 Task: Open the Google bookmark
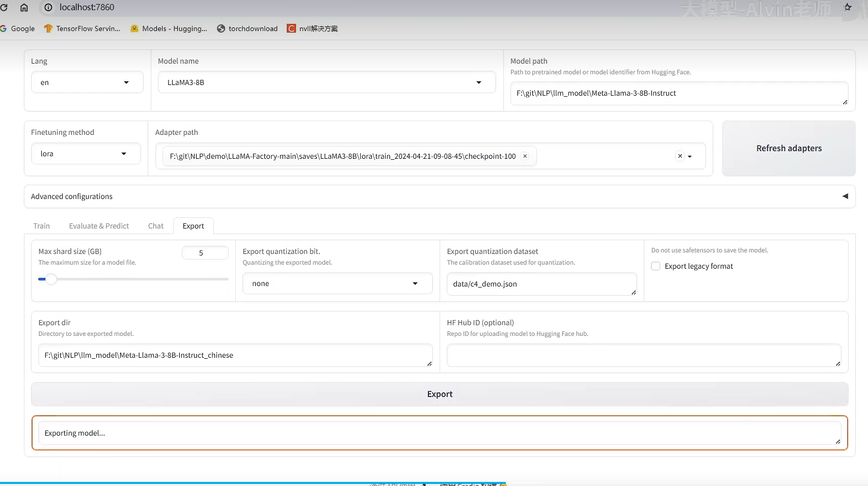[x=18, y=28]
